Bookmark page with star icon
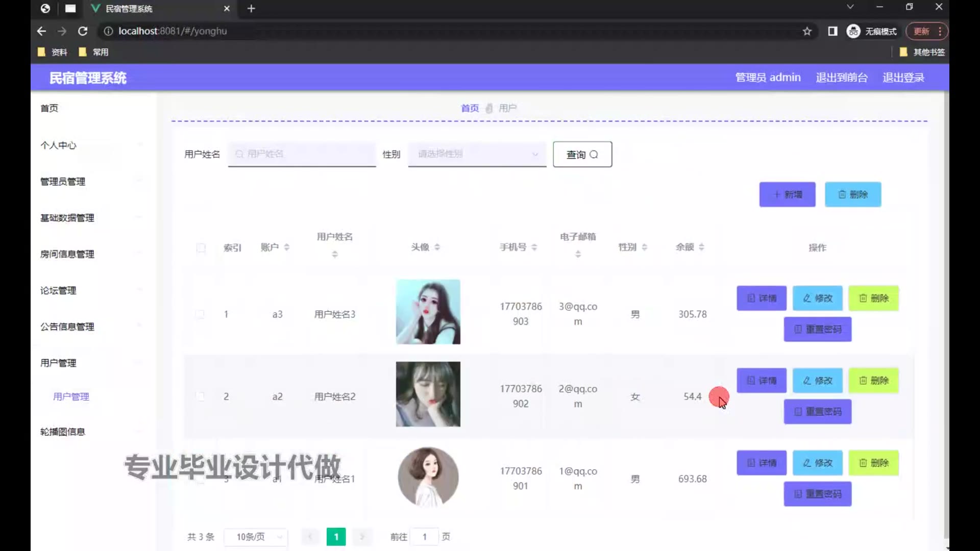Screen dimensions: 980x551 807,31
